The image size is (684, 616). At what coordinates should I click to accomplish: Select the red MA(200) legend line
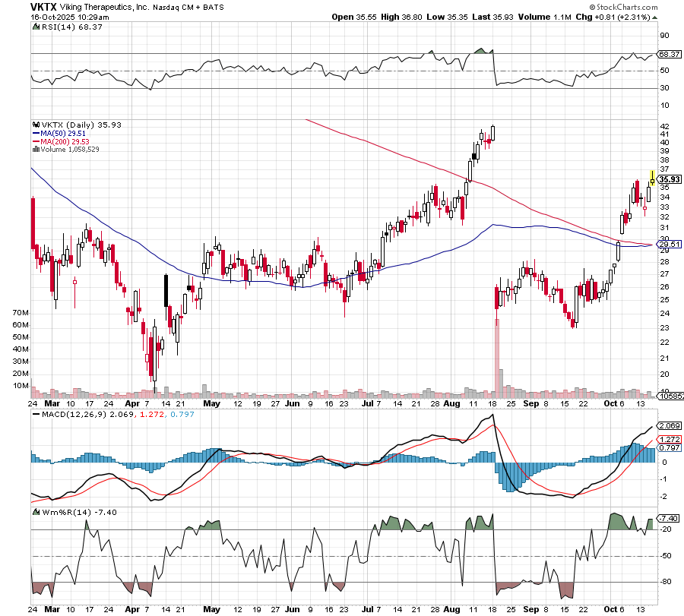(36, 141)
